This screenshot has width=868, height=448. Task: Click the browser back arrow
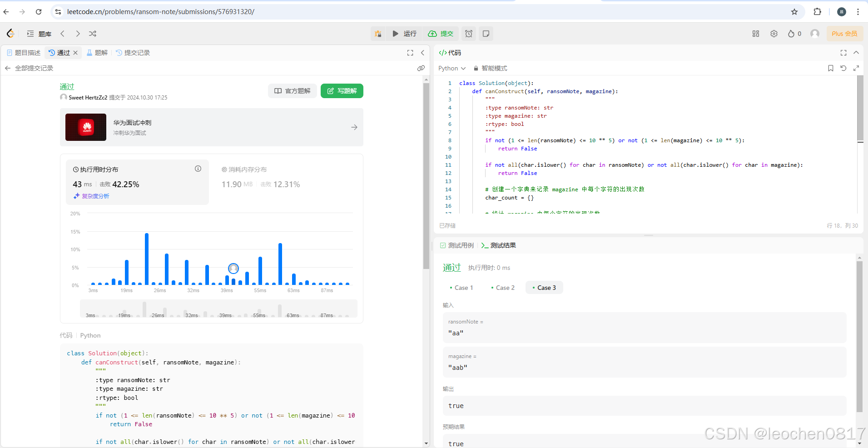pyautogui.click(x=6, y=12)
